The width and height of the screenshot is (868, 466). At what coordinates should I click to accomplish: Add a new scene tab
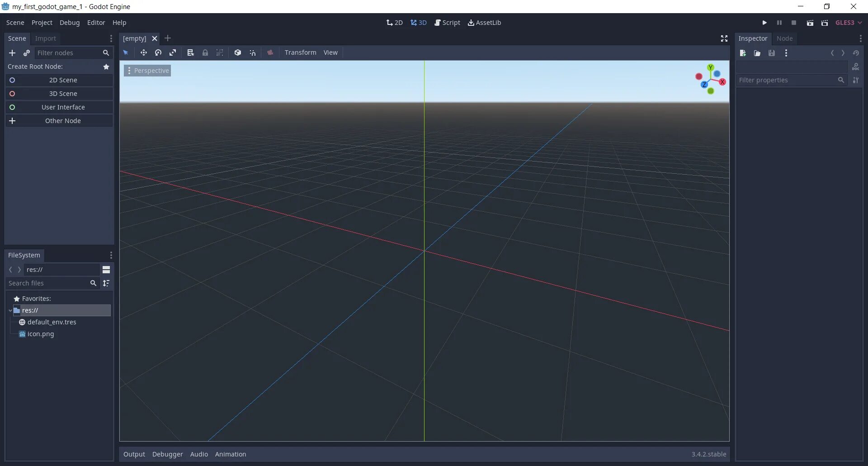tap(168, 38)
